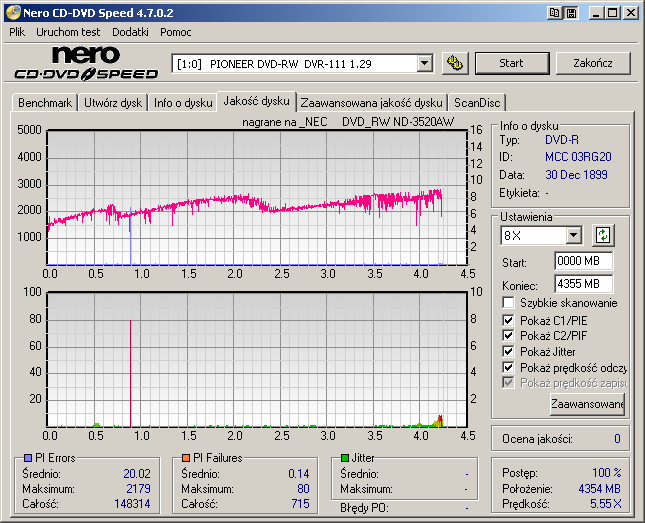Open the Plik menu
This screenshot has width=645, height=523.
click(x=17, y=32)
